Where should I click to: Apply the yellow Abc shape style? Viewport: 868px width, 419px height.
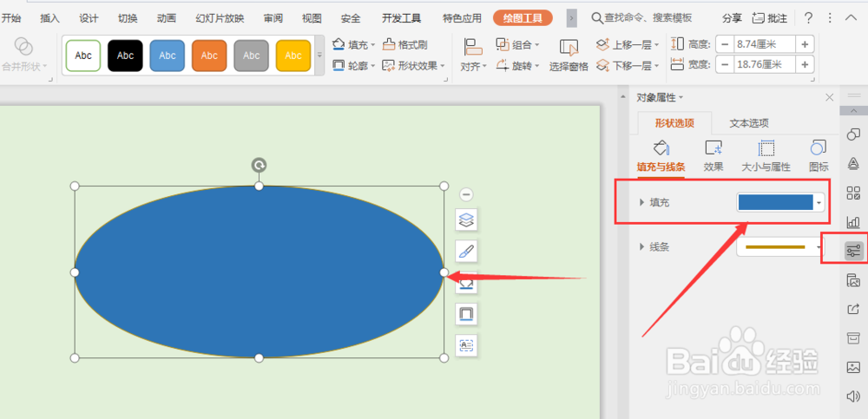click(293, 56)
